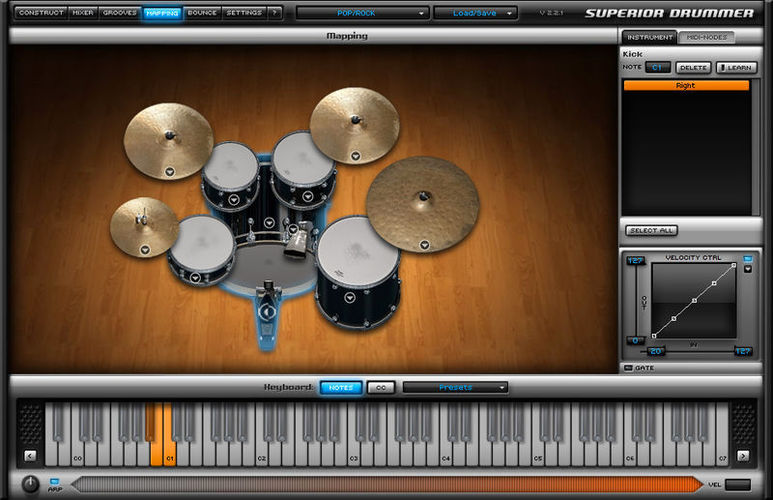Select the kick pedal icon

(268, 313)
